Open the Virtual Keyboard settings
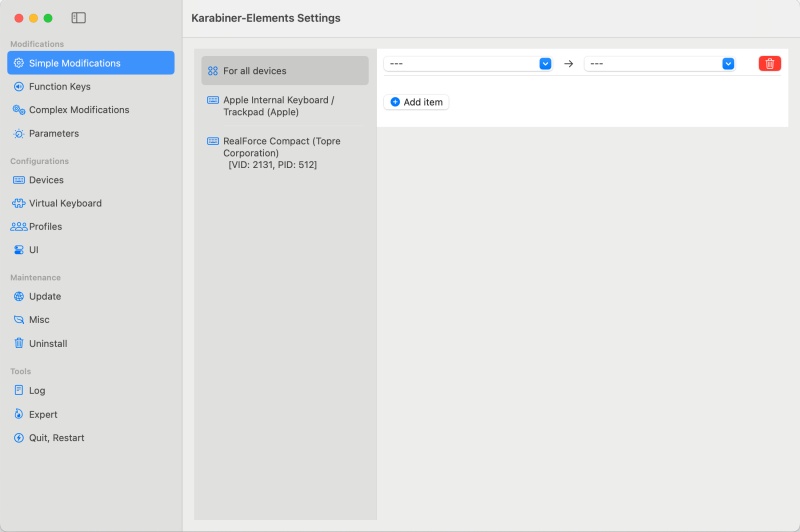Image resolution: width=800 pixels, height=532 pixels. (x=65, y=203)
